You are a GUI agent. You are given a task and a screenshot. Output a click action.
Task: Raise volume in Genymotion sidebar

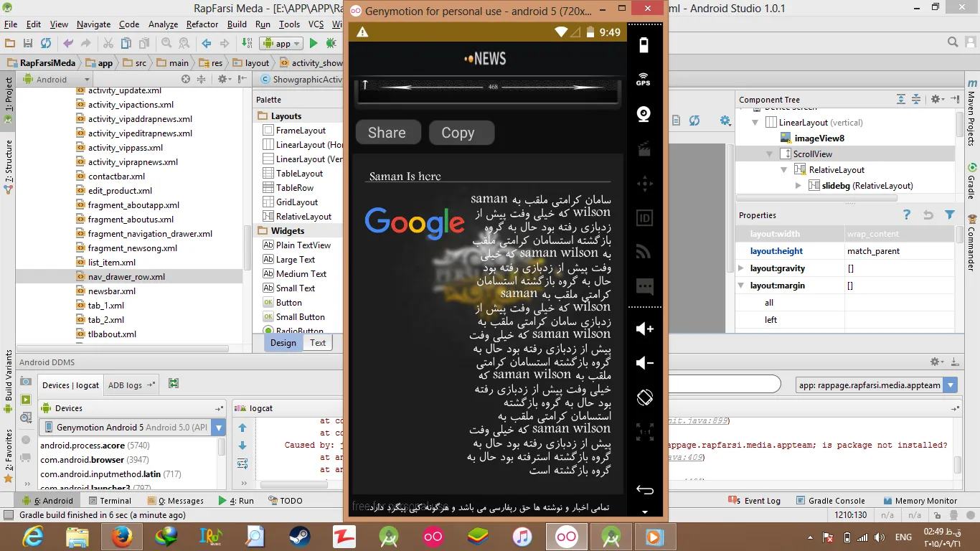[x=644, y=329]
